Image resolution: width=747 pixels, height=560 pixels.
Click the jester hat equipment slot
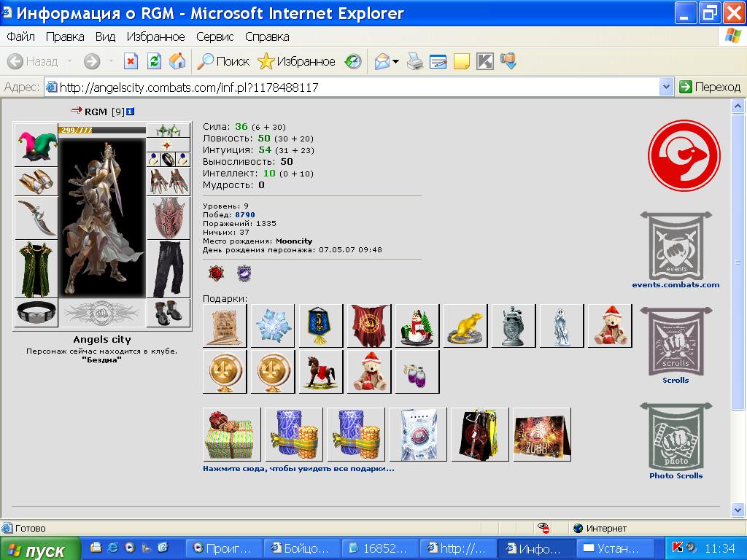[x=36, y=145]
